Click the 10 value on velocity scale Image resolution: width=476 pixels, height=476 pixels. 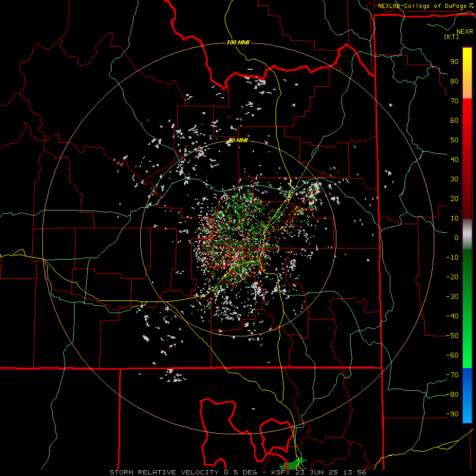454,218
